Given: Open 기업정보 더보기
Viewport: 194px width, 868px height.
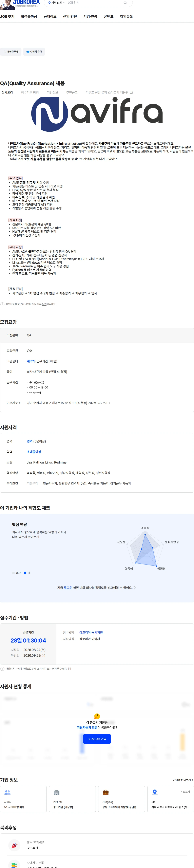Looking at the screenshot, I should [x=183, y=780].
